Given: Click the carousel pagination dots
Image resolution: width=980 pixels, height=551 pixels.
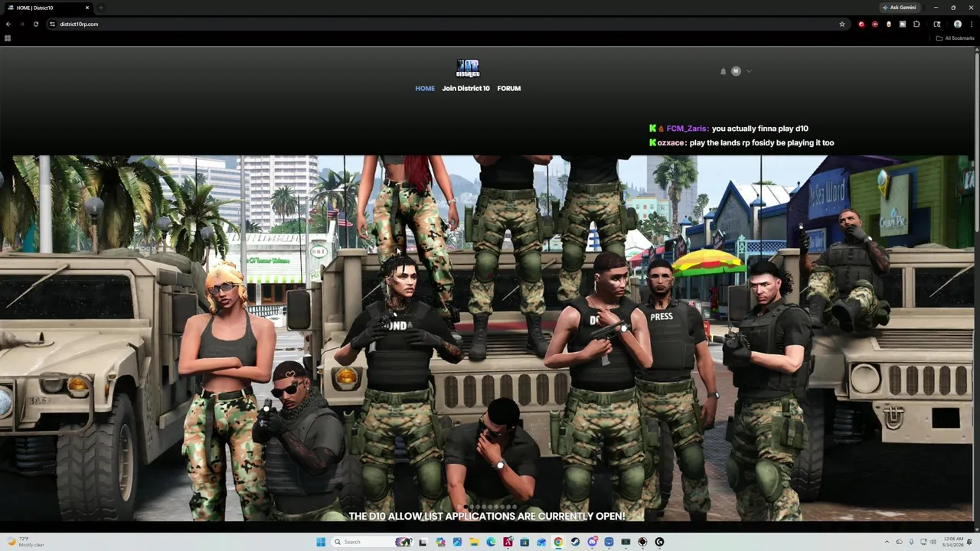Looking at the screenshot, I should pos(487,507).
